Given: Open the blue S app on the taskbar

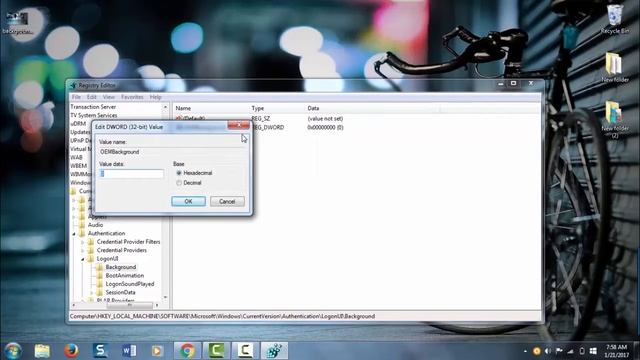Looking at the screenshot, I should 100,351.
